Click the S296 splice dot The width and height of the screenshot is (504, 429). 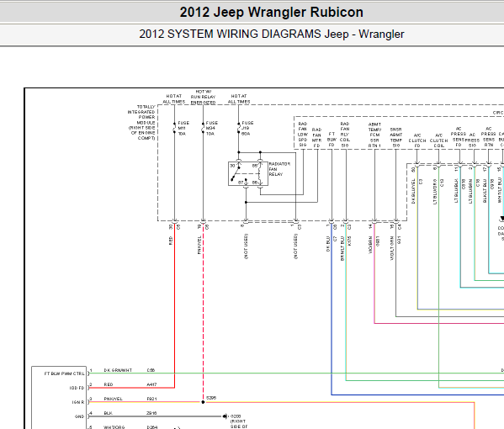click(203, 402)
